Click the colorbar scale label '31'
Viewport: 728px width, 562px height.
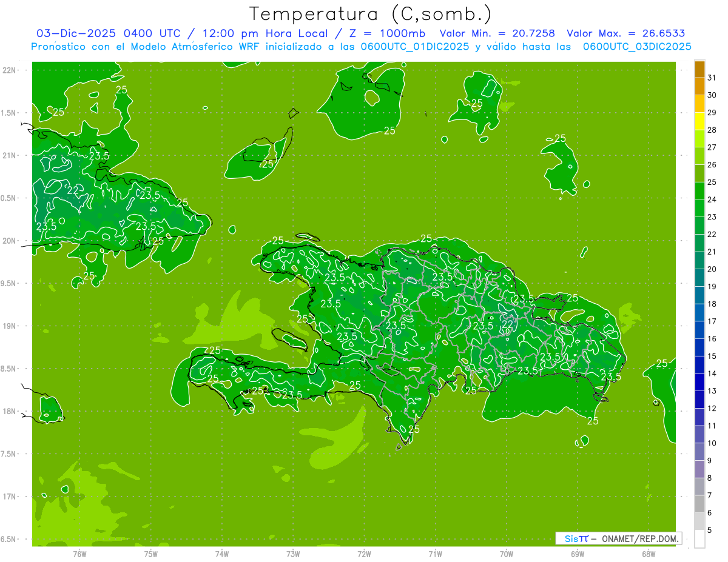coord(712,78)
